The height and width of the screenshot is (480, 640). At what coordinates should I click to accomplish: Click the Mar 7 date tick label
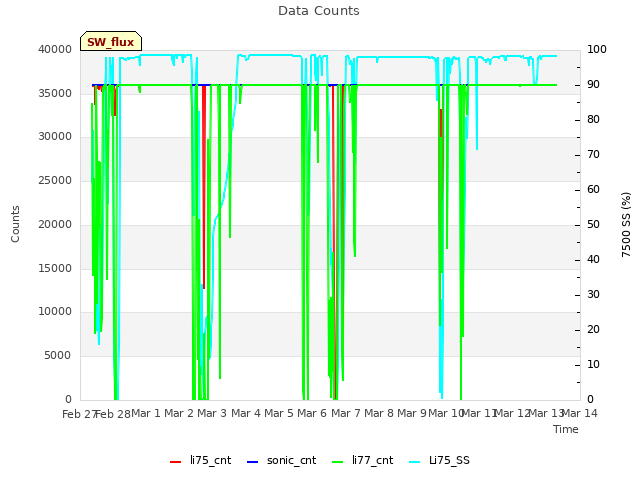coord(346,413)
